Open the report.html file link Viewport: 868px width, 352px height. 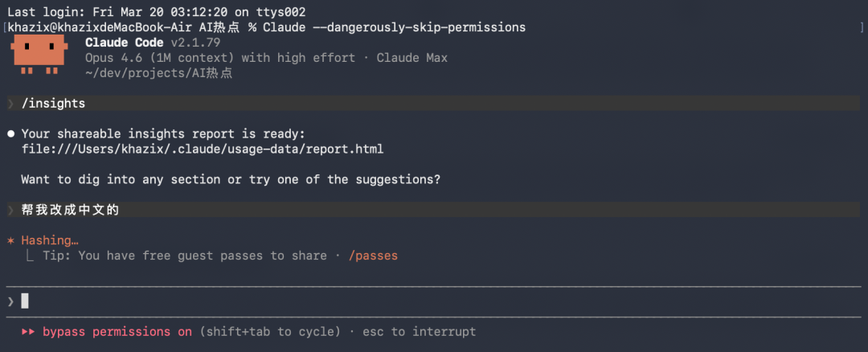(x=202, y=149)
